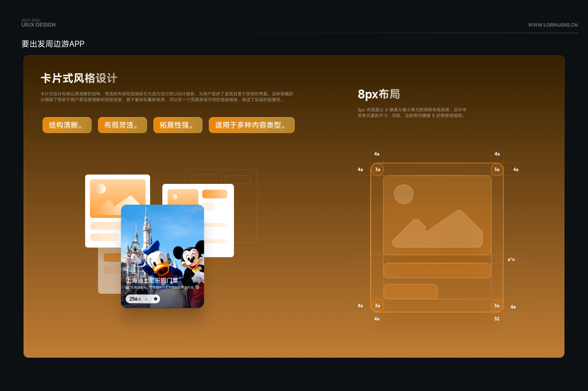Click the a*n spacing label
588x391 pixels.
[511, 259]
